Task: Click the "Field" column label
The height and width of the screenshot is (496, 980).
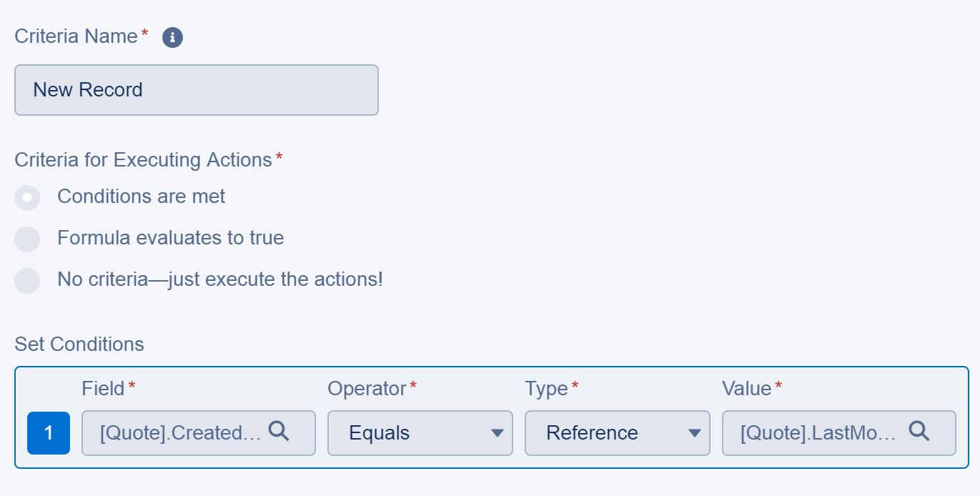Action: click(103, 389)
